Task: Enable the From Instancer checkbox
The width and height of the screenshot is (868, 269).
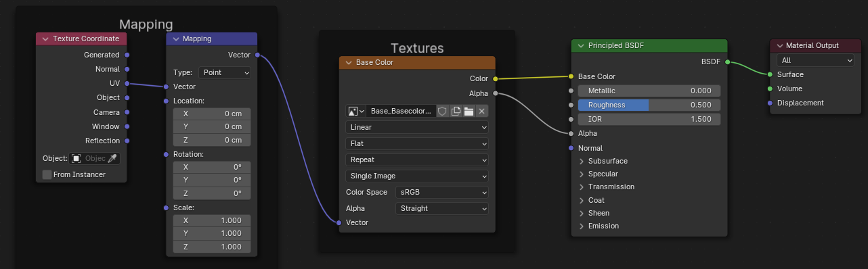Action: point(47,174)
